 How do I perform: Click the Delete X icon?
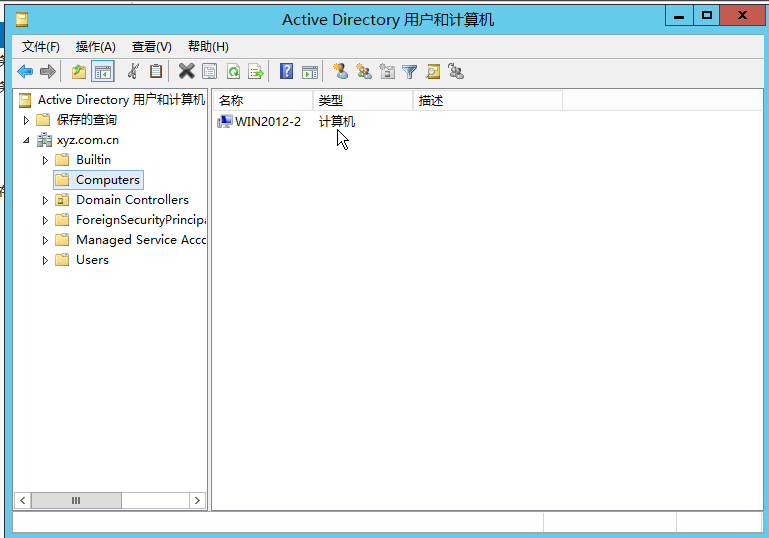186,72
